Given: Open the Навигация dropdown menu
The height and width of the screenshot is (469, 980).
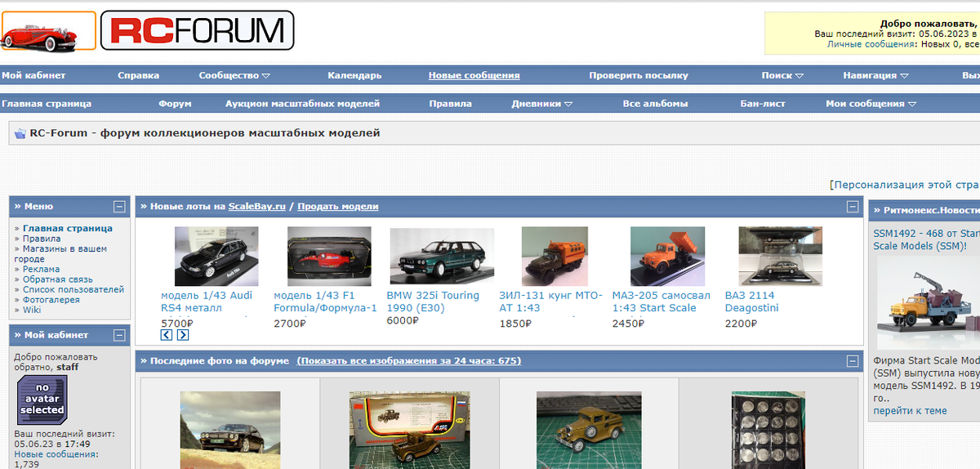Looking at the screenshot, I should (x=875, y=75).
